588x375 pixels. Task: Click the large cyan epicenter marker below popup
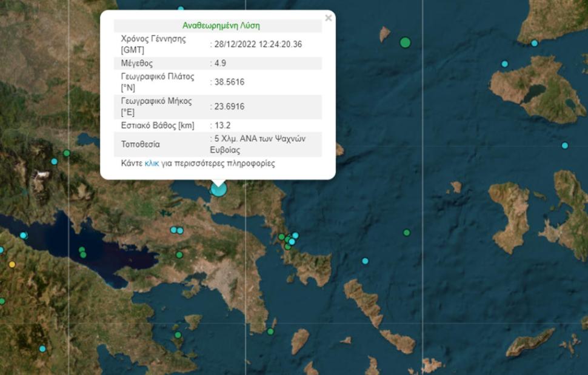tap(218, 189)
